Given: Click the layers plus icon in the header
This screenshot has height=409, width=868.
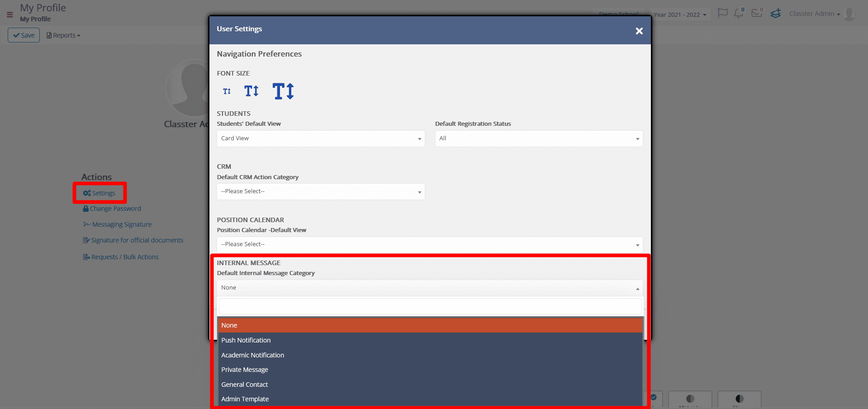Looking at the screenshot, I should click(776, 14).
